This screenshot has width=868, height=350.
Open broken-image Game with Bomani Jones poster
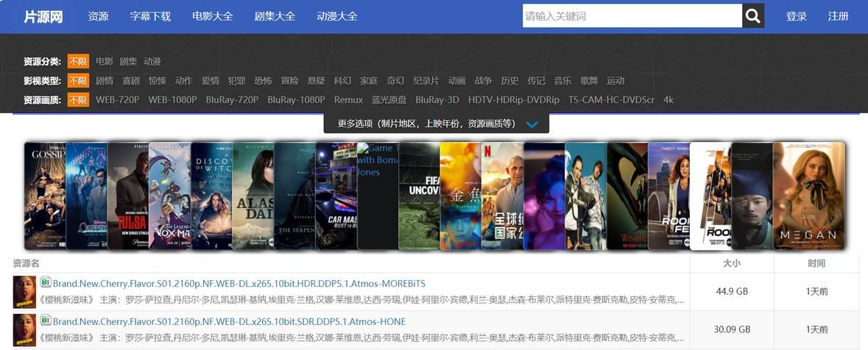[x=378, y=196]
